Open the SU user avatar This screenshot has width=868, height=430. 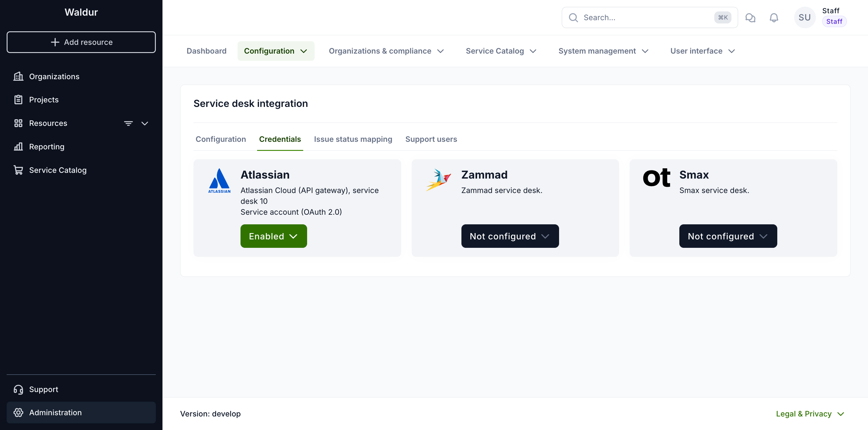point(804,17)
